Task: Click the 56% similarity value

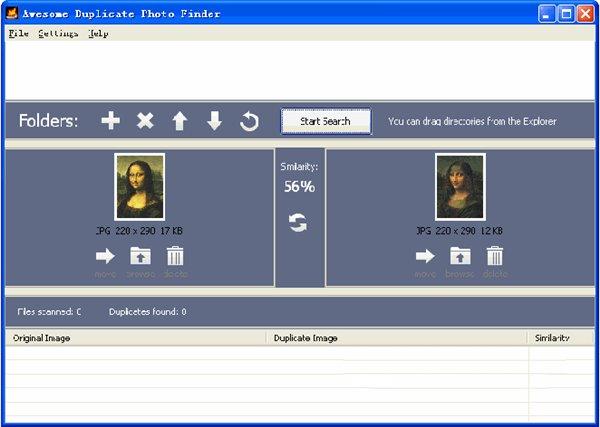Action: point(300,187)
